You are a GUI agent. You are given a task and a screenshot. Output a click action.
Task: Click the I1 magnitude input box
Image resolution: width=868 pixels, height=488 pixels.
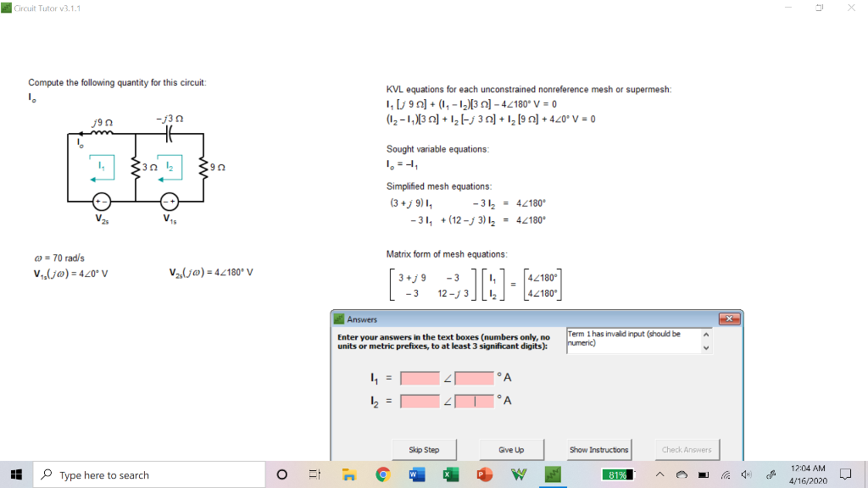pos(420,378)
